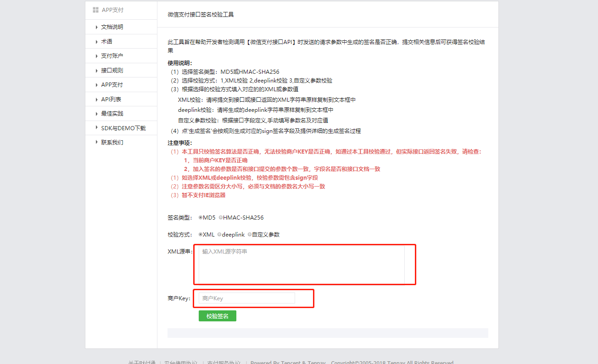The width and height of the screenshot is (598, 364).
Task: Select the 自定义参数 verification radio
Action: click(x=250, y=234)
